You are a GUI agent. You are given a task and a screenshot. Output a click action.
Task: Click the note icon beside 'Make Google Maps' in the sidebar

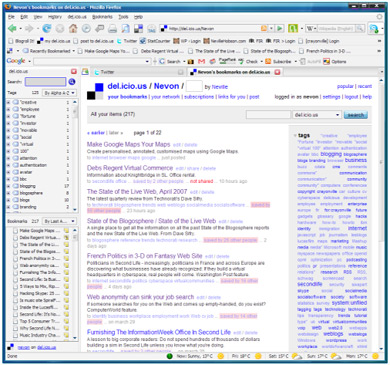[x=66, y=231]
